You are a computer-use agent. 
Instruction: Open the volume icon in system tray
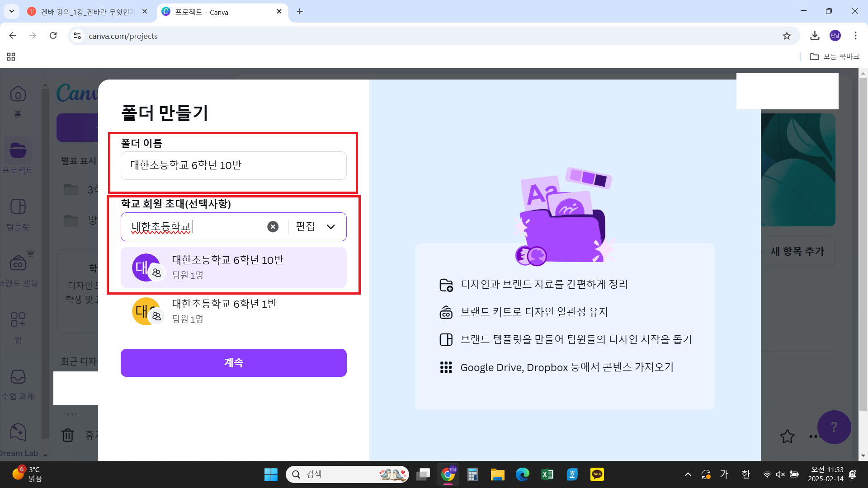pyautogui.click(x=780, y=474)
